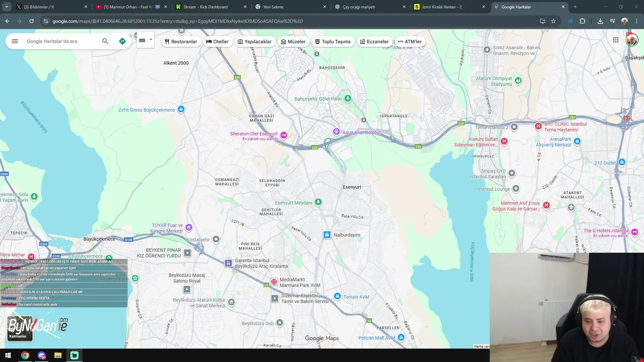Click the 212 Outlet shopping pin

click(622, 162)
